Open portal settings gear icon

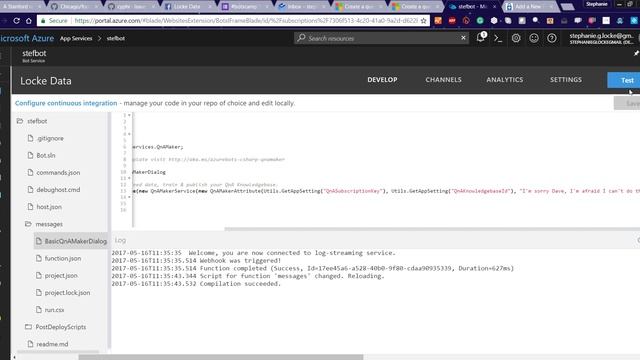click(516, 38)
